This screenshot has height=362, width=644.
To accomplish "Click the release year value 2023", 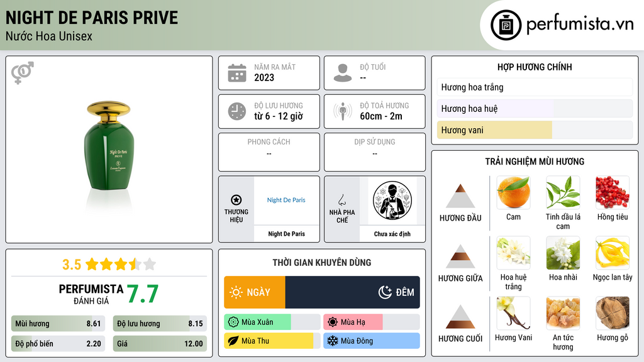I will pyautogui.click(x=264, y=77).
